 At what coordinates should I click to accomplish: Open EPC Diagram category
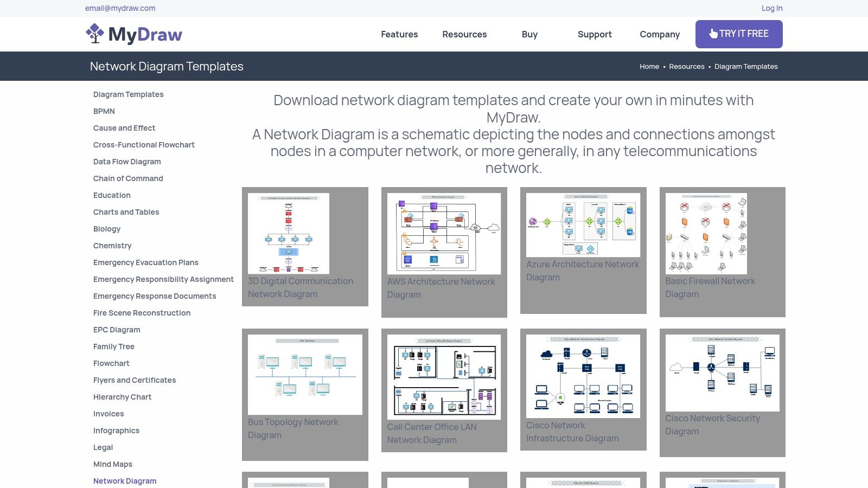tap(117, 330)
